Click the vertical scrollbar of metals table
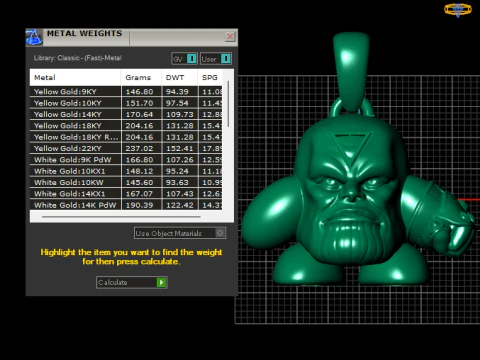The width and height of the screenshot is (480, 360). click(228, 104)
